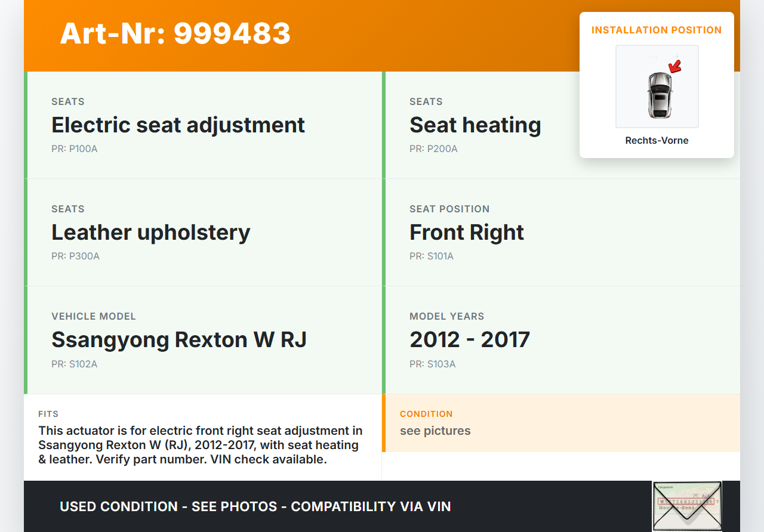Select the PR: P200A code

click(433, 149)
